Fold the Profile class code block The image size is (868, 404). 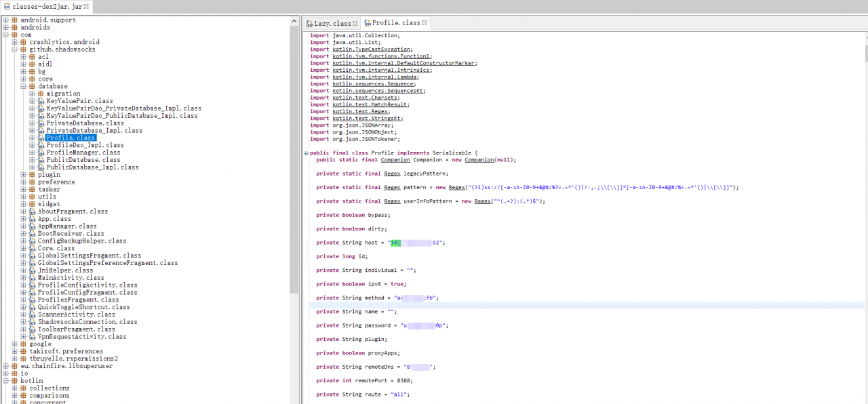[306, 153]
